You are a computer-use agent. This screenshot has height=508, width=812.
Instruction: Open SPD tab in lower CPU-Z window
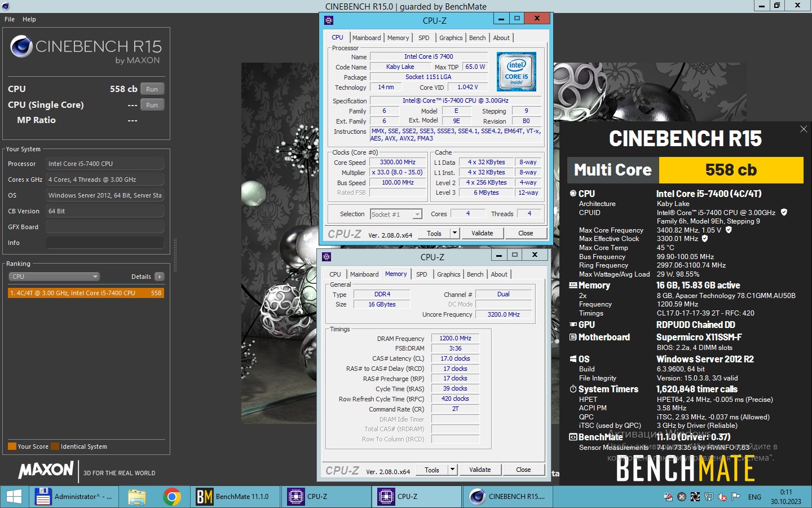[422, 274]
